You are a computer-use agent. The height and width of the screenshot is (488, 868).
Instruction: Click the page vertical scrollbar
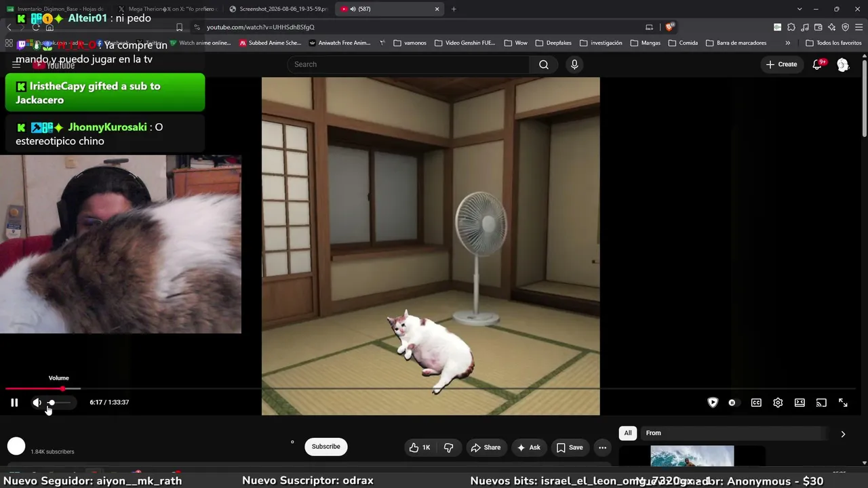(865, 98)
